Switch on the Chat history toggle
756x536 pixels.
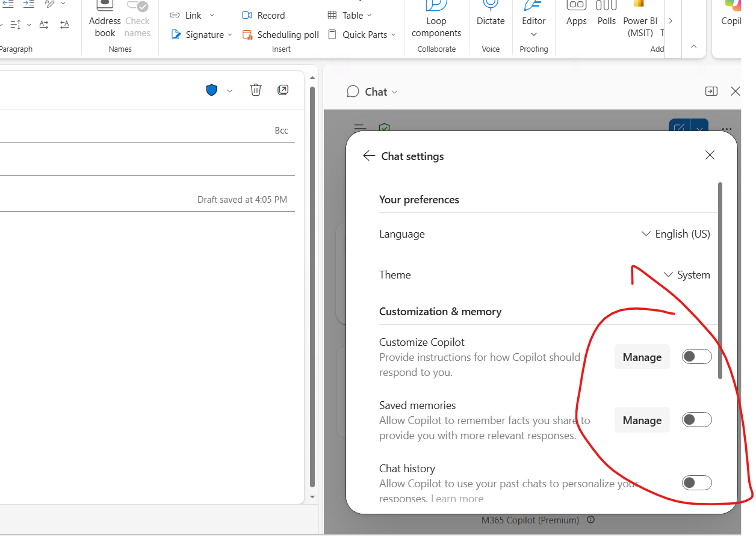pyautogui.click(x=696, y=482)
